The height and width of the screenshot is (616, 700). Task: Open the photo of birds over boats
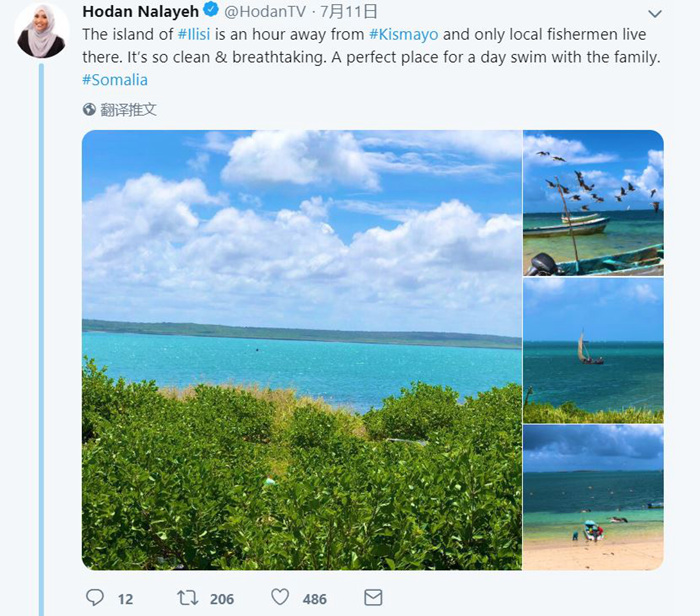(x=593, y=202)
